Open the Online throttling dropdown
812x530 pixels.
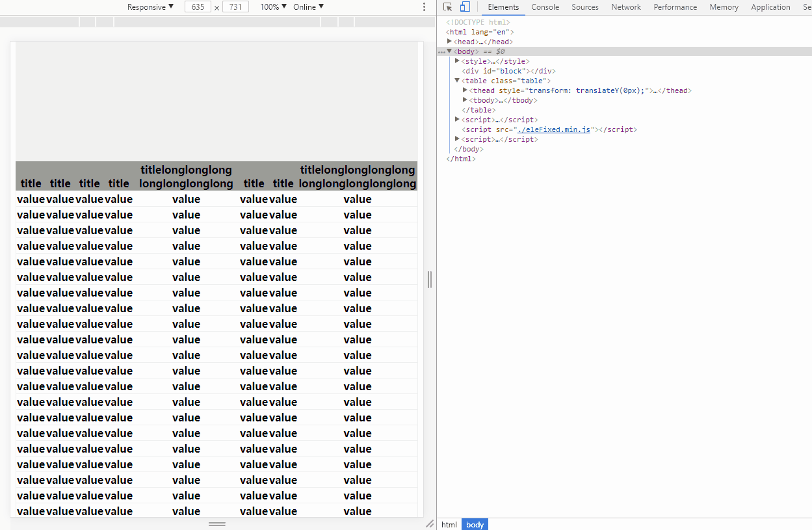(x=308, y=7)
